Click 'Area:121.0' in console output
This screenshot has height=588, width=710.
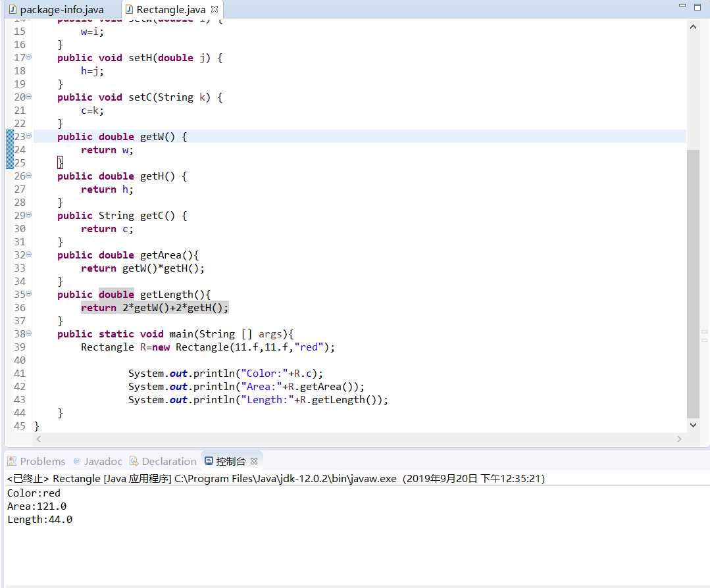[37, 506]
